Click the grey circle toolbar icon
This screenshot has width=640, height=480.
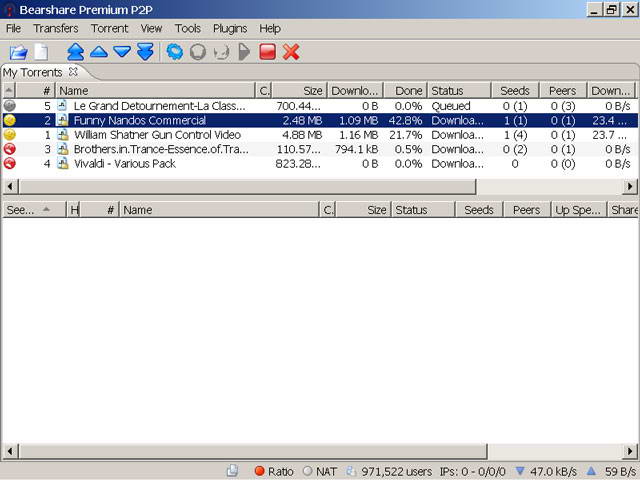[198, 52]
